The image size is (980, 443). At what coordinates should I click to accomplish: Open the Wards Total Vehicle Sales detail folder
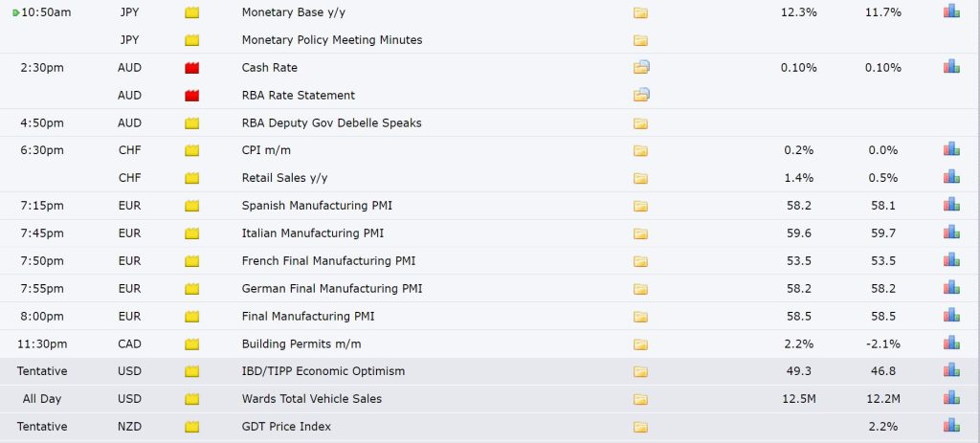coord(640,399)
